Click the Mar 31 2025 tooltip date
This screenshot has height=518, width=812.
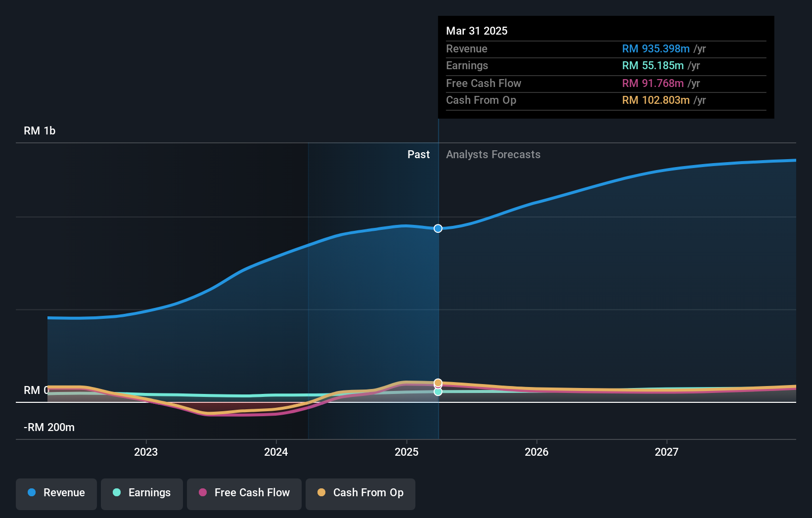point(477,31)
